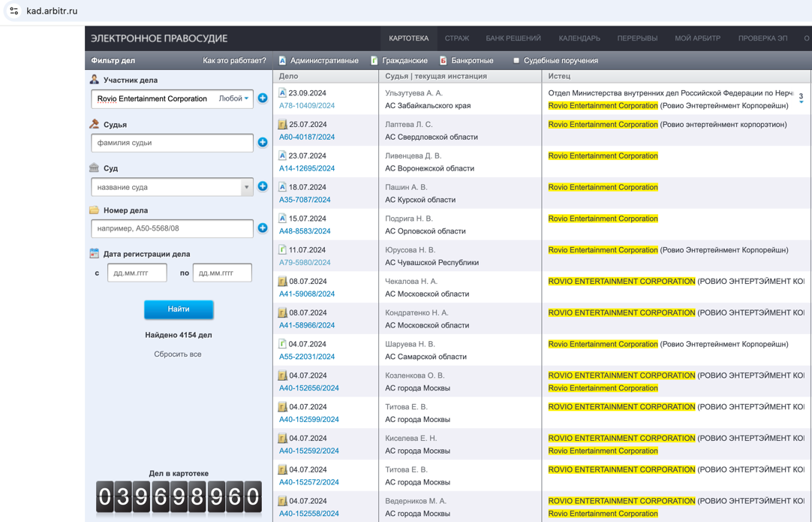Screen dimensions: 812x522
Task: Click the Сбросить все reset link
Action: (178, 354)
